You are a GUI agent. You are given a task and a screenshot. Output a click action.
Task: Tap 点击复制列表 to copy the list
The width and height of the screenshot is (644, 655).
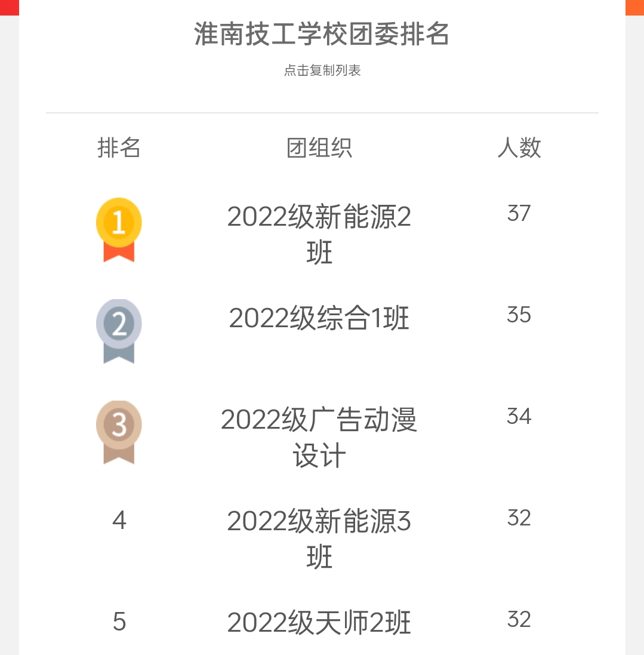[x=322, y=70]
